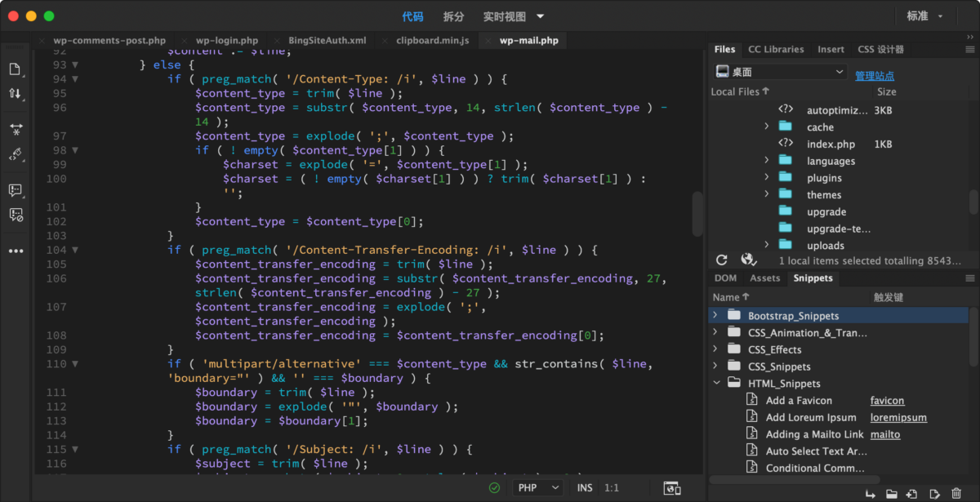This screenshot has height=502, width=980.
Task: Expand the cache folder
Action: (x=766, y=127)
